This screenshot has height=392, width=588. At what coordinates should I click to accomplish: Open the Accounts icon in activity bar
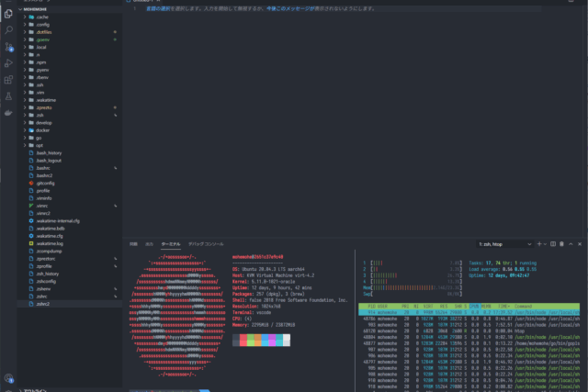[x=8, y=378]
